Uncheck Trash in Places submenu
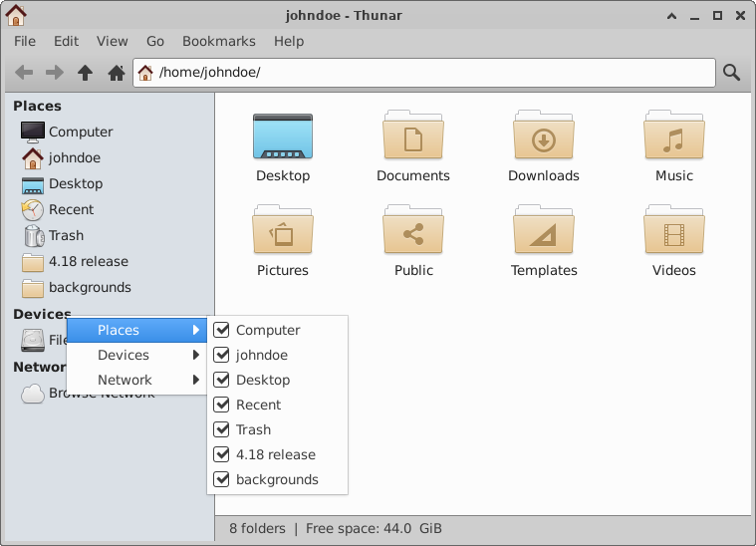 [221, 429]
